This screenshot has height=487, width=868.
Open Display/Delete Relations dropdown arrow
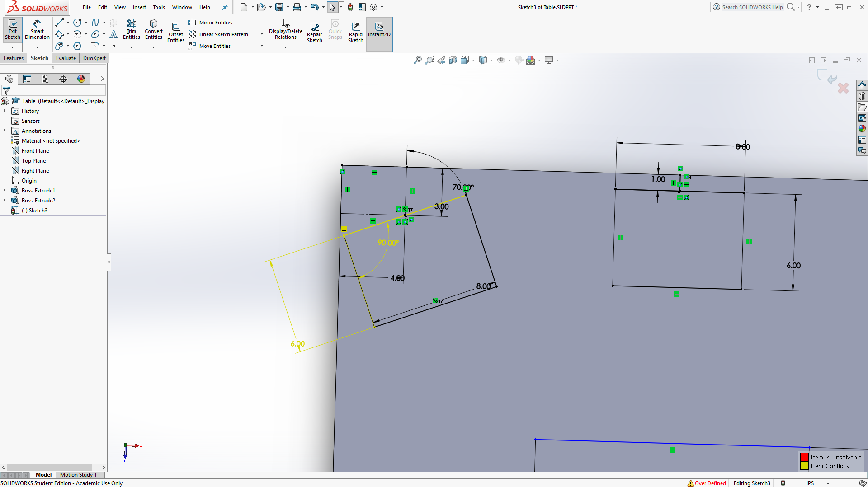click(x=286, y=47)
